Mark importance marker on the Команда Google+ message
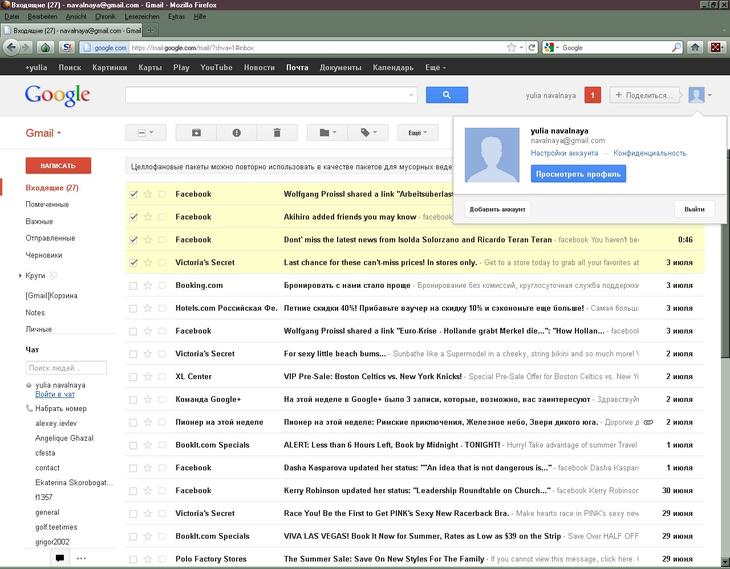The height and width of the screenshot is (569, 730). tap(162, 400)
